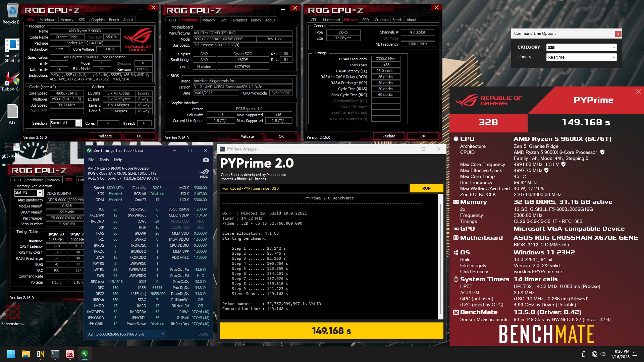Select Memory tab in bottom-left CPU-Z window
This screenshot has height=362, width=644.
[54, 180]
